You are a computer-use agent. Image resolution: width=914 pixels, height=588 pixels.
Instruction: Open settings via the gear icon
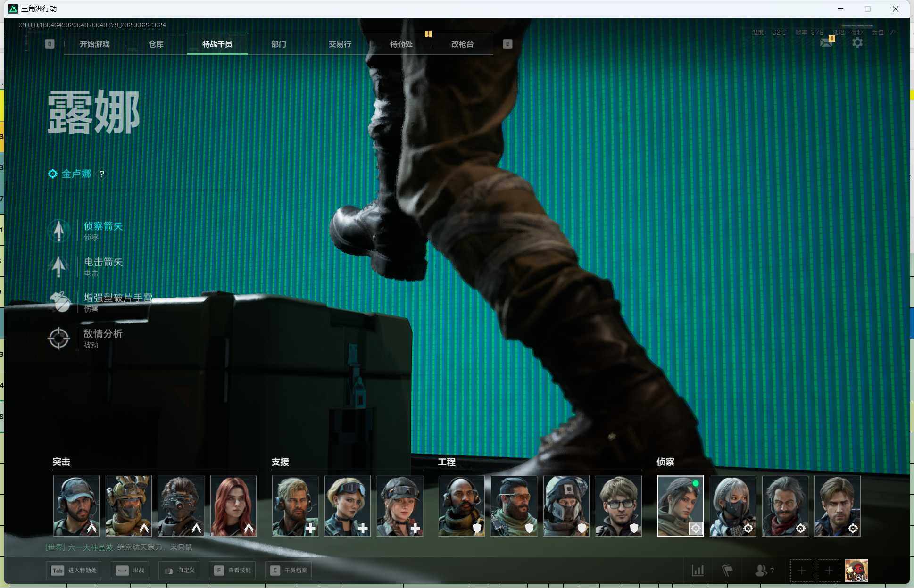(x=857, y=42)
